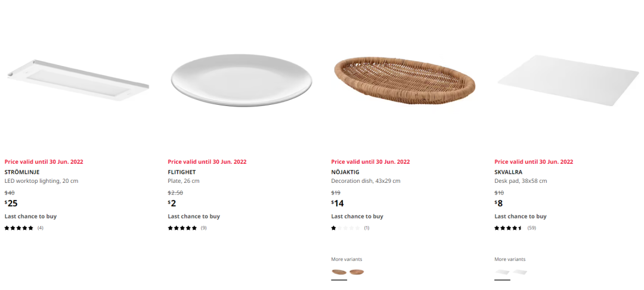Open the SKVALLRA product title link

(509, 172)
